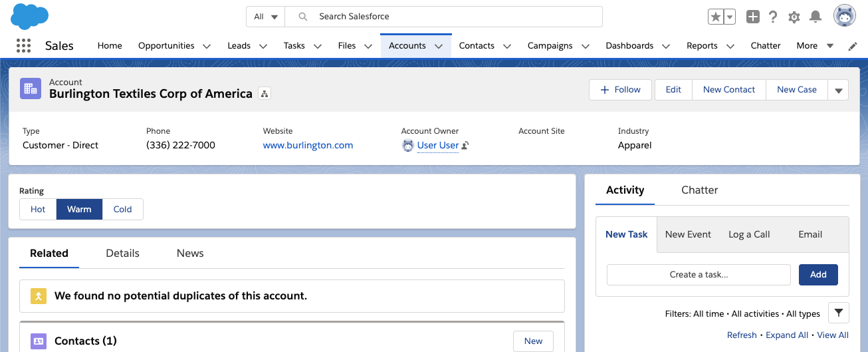Click the phone number (336) 222-7000
The image size is (868, 352).
pyautogui.click(x=181, y=145)
